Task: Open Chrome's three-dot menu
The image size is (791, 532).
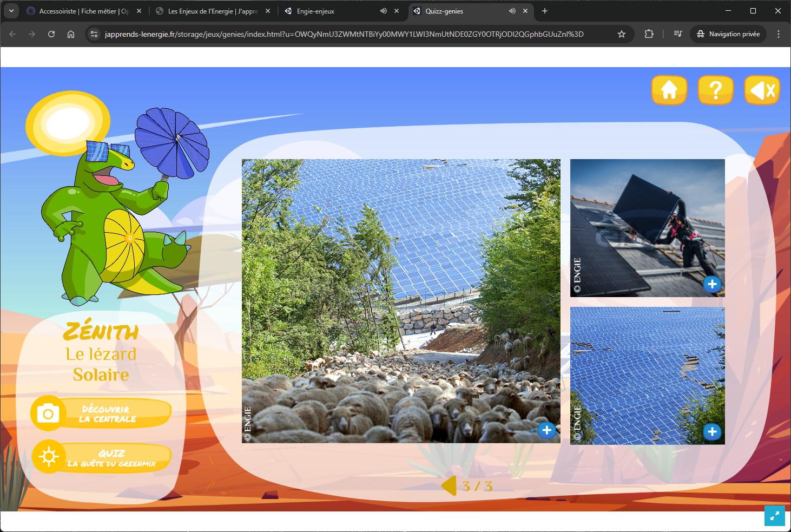Action: tap(779, 34)
